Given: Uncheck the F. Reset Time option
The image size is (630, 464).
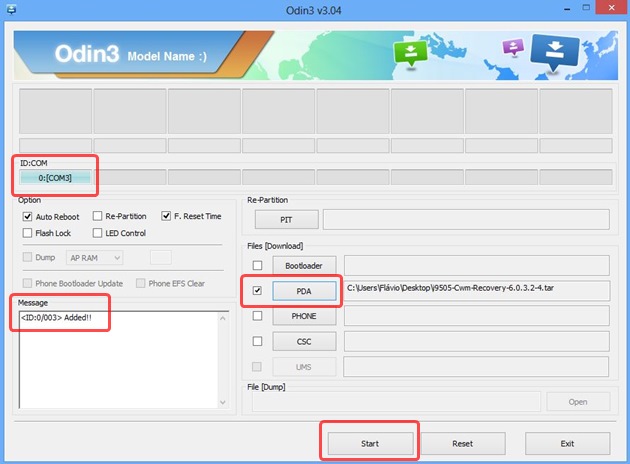Looking at the screenshot, I should (x=166, y=216).
